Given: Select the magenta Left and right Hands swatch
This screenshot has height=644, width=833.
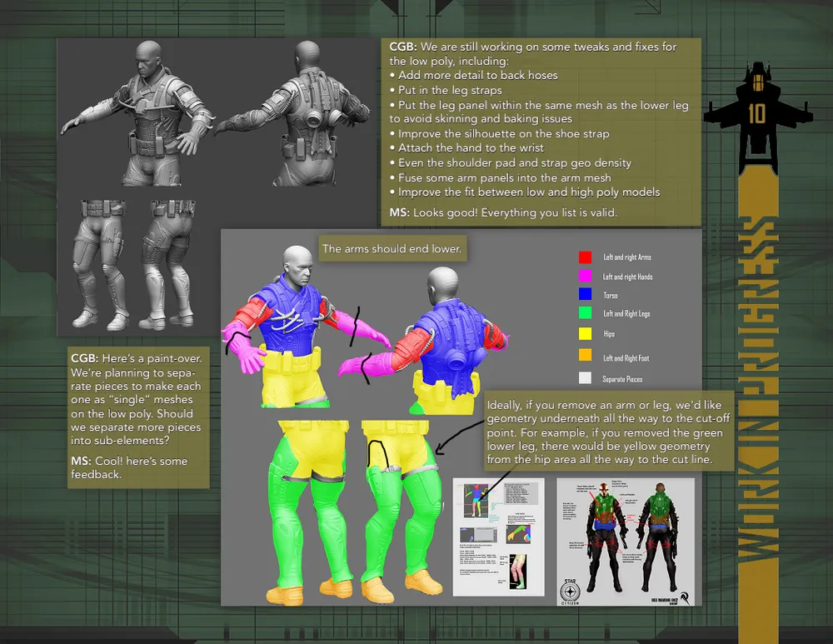Looking at the screenshot, I should [585, 276].
